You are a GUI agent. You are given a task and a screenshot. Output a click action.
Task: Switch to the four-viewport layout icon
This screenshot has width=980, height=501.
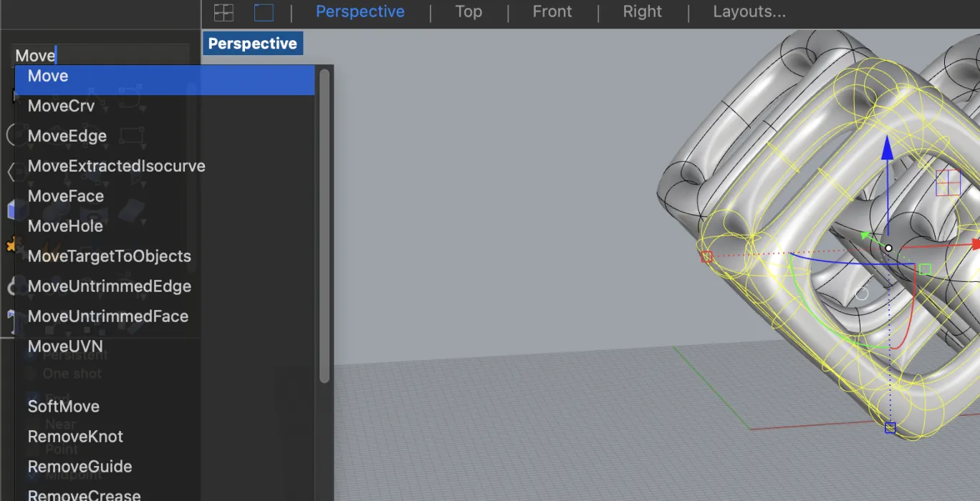click(224, 12)
